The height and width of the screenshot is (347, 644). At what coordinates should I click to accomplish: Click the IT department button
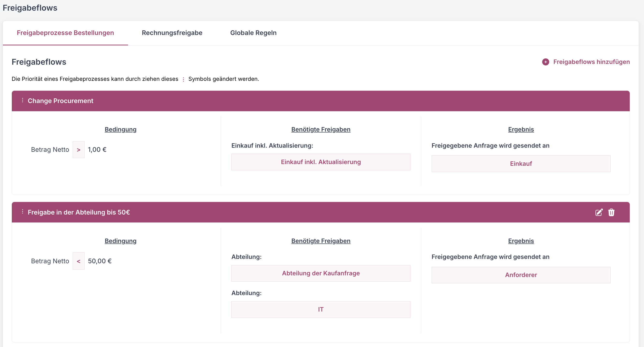(321, 309)
